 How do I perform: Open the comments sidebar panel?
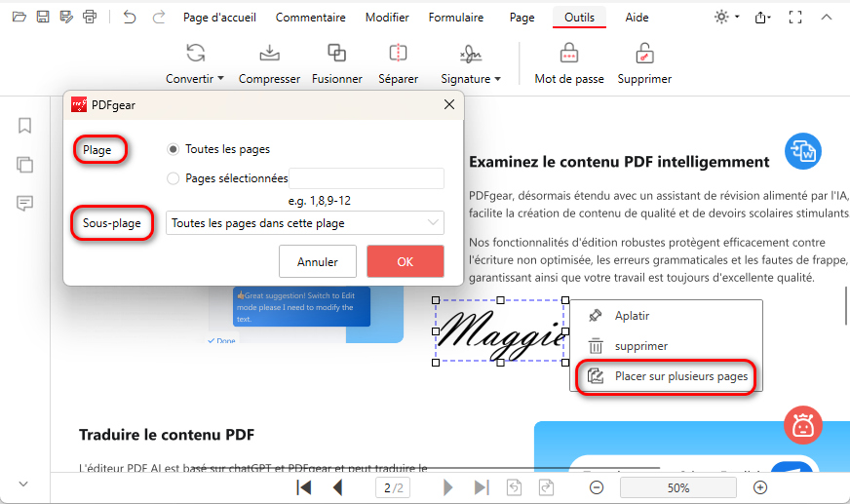click(x=25, y=204)
